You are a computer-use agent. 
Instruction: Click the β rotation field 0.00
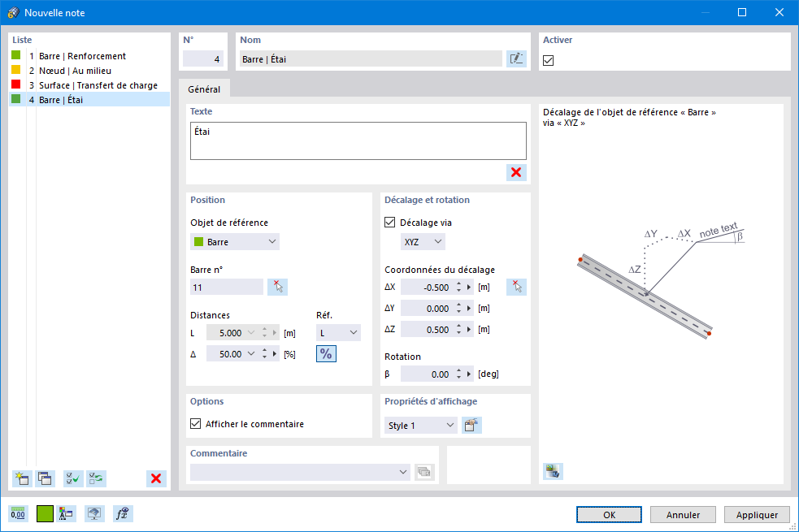point(427,374)
